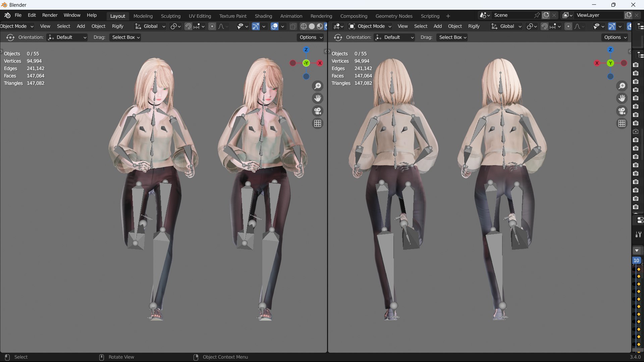The image size is (644, 362).
Task: Open right viewport Object Mode dropdown
Action: coord(370,26)
